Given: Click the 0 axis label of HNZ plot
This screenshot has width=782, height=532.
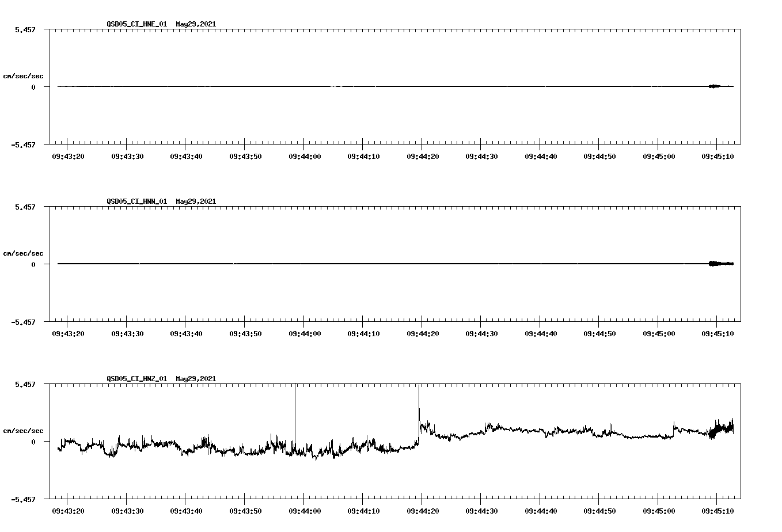Looking at the screenshot, I should pyautogui.click(x=33, y=442).
